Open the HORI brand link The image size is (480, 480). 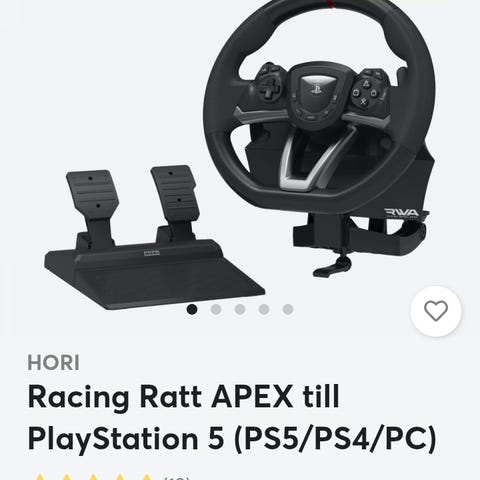click(x=54, y=363)
